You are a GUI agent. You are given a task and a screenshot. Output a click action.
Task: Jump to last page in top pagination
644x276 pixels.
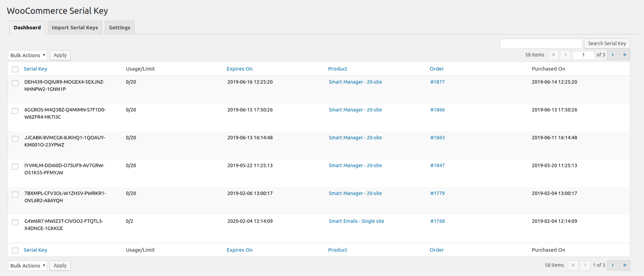coord(624,55)
